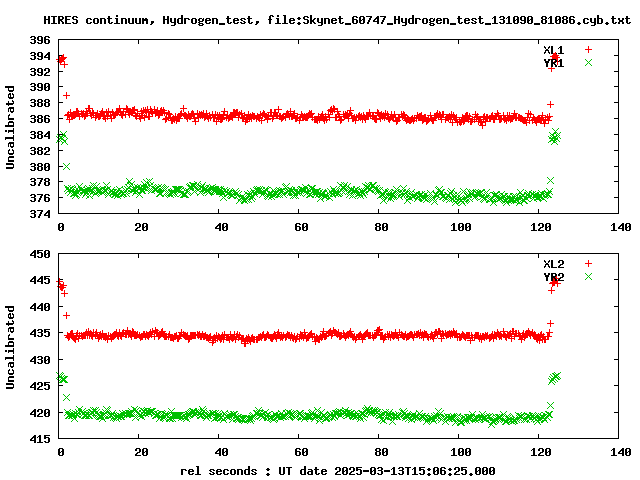Image resolution: width=640 pixels, height=480 pixels.
Task: Click the XL1 point near 389 at start
Action: [67, 96]
